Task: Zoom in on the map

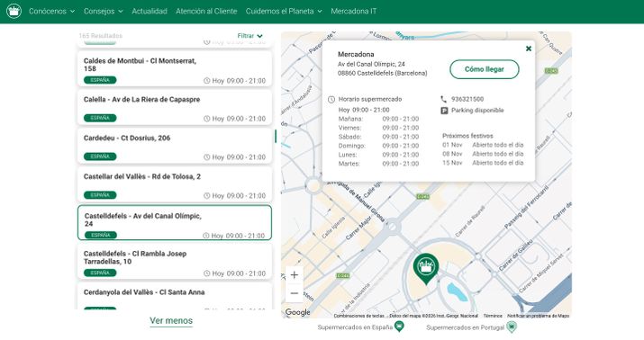Action: [x=295, y=275]
